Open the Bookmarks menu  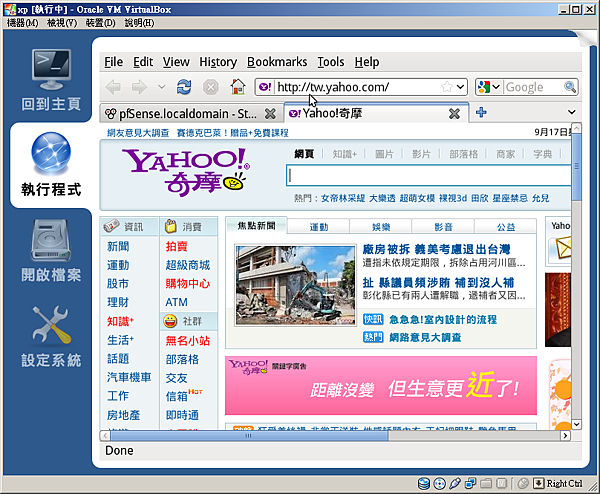[x=277, y=62]
